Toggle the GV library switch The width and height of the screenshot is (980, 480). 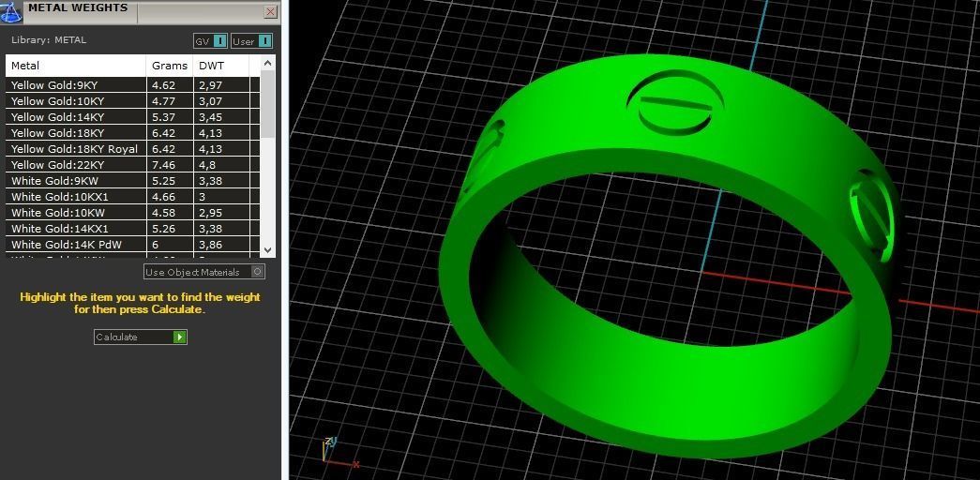211,41
